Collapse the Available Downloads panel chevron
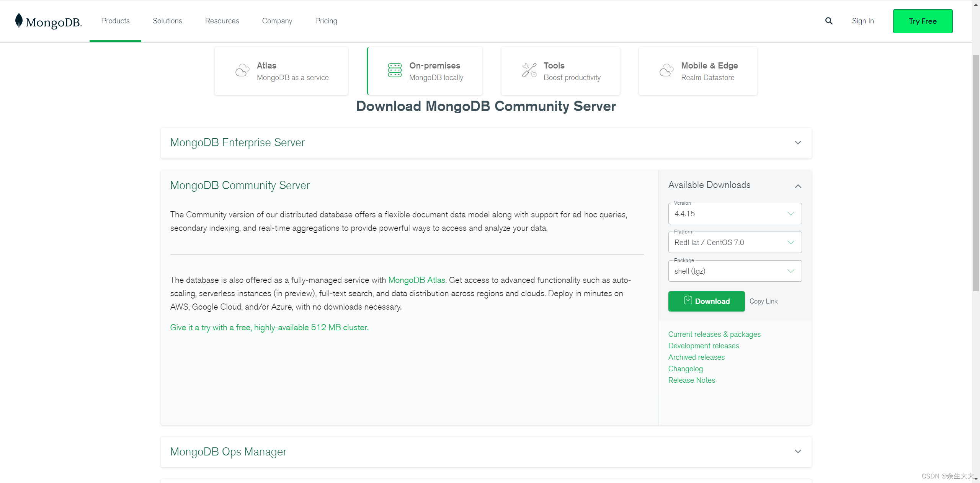The height and width of the screenshot is (483, 980). click(798, 186)
